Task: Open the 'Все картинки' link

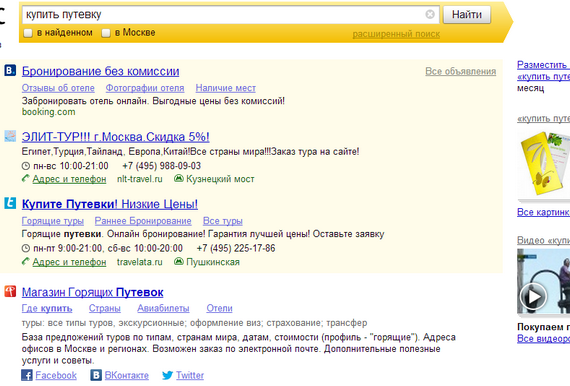Action: click(543, 212)
